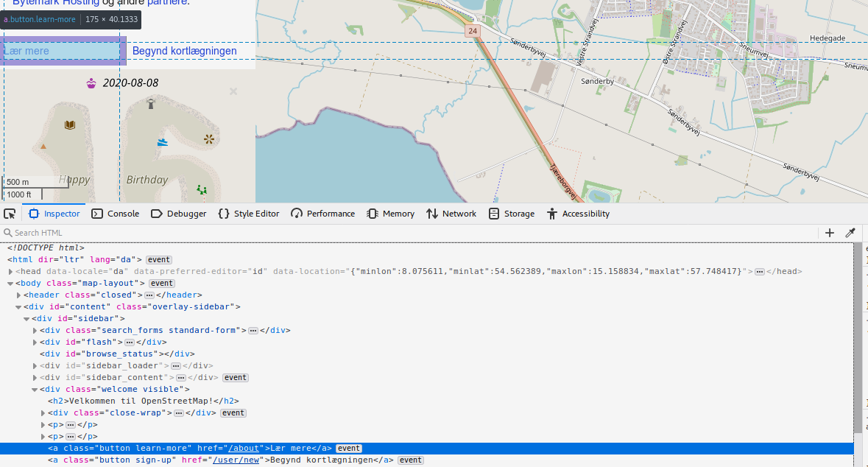Activate the eyedropper color picker
Viewport: 868px width, 467px height.
850,233
